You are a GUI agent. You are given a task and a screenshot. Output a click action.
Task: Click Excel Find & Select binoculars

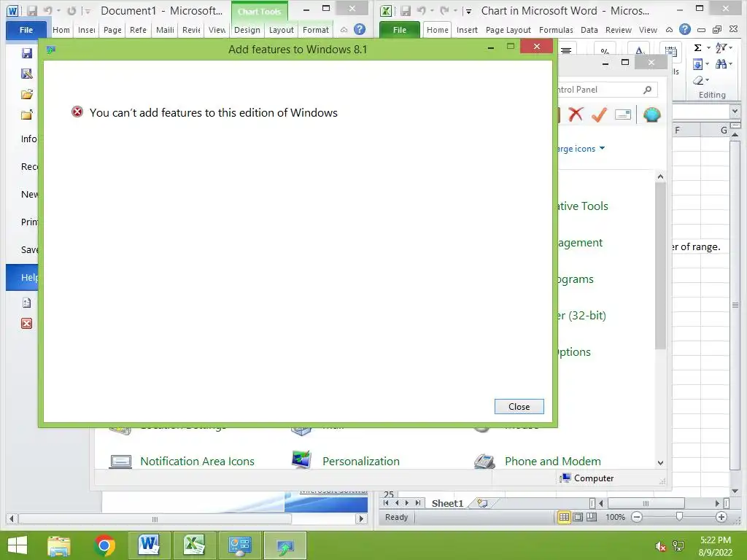pyautogui.click(x=721, y=64)
